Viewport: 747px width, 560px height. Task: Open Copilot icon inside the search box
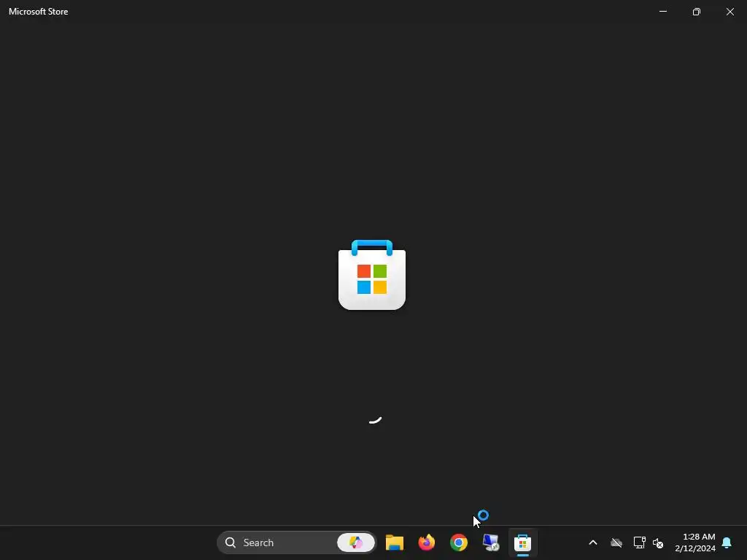pyautogui.click(x=356, y=542)
